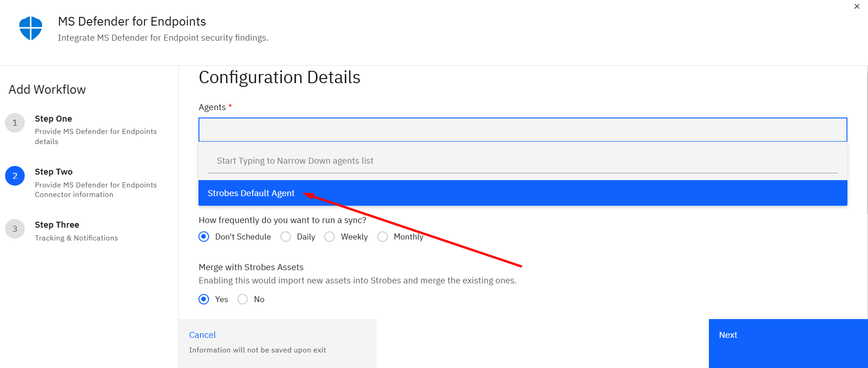Close the dialog with the X icon
Image resolution: width=868 pixels, height=368 pixels.
coord(857,6)
